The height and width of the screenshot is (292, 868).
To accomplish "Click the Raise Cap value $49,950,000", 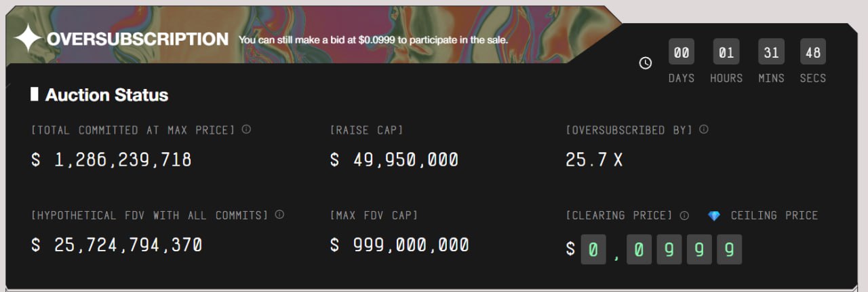I will 394,160.
